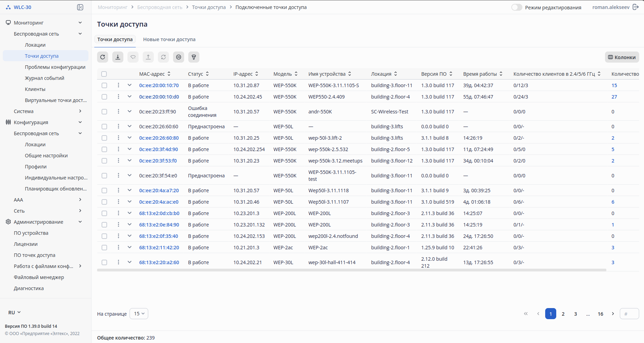Screen dimensions: 644x343
Task: Sort the table by Статус column
Action: [x=207, y=74]
